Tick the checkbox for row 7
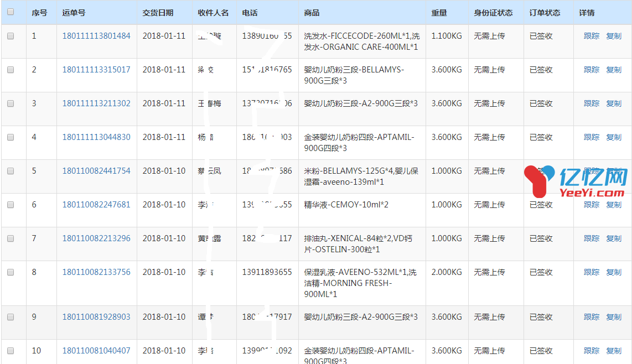Viewport: 632px width, 364px height. [x=11, y=238]
